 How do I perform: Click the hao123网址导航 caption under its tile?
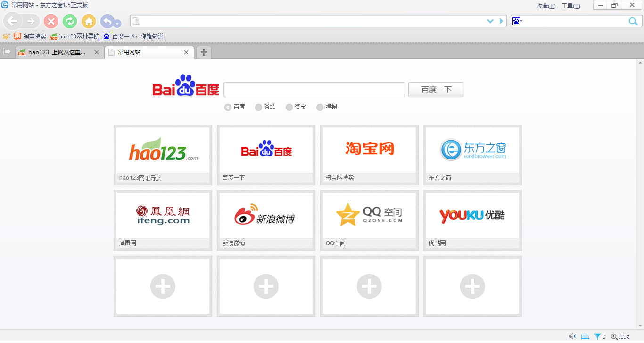tap(140, 178)
